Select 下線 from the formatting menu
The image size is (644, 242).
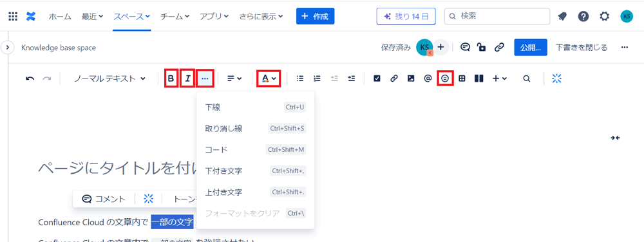(256, 107)
